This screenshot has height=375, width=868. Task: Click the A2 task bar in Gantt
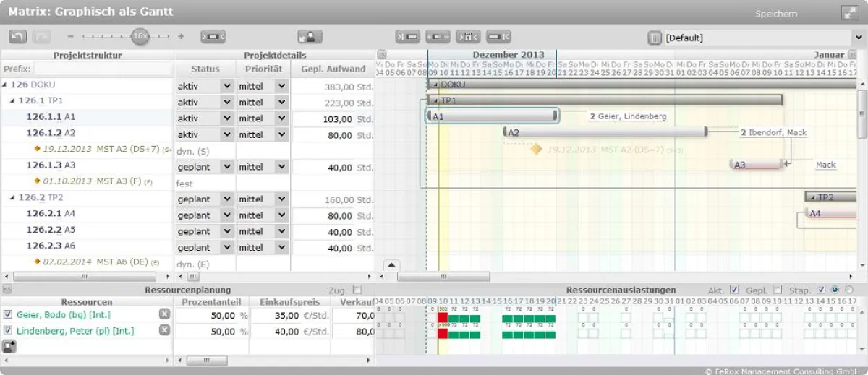(605, 132)
